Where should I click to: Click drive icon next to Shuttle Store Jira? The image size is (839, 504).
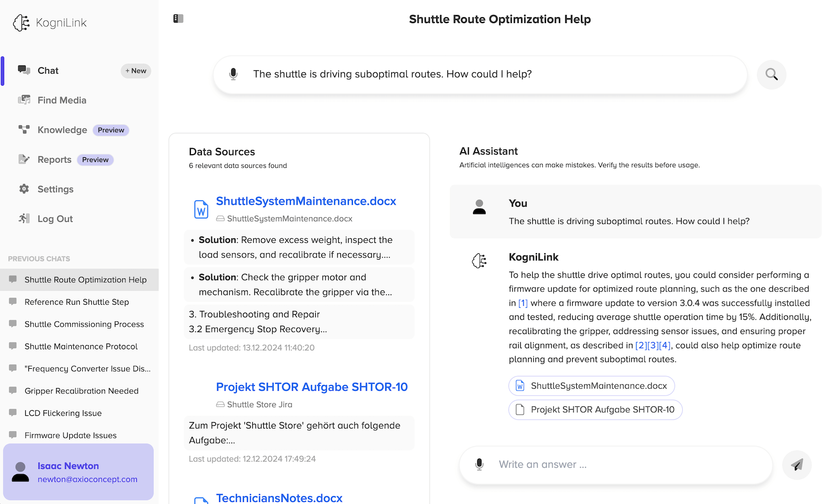(x=221, y=405)
